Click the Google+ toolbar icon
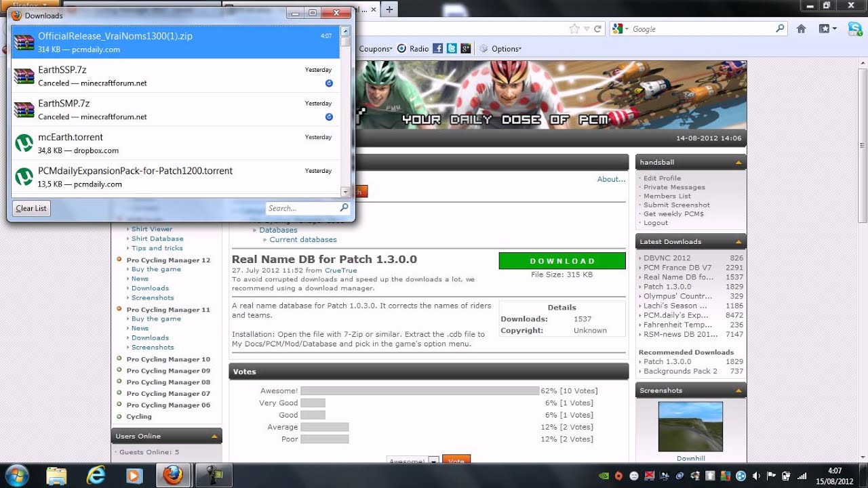The image size is (868, 488). click(x=465, y=49)
